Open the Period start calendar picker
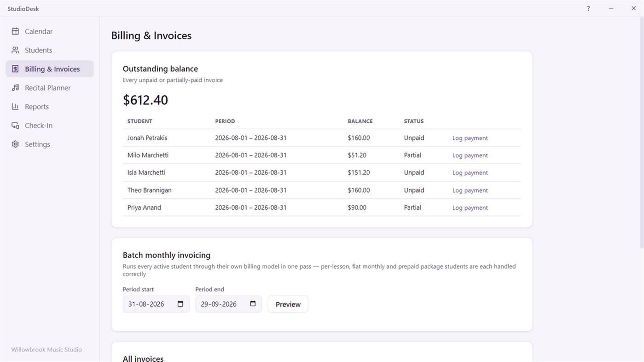 click(x=180, y=304)
